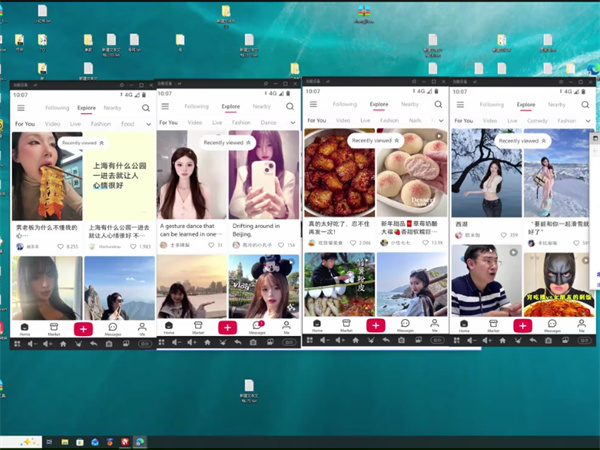Tap the red plus button in third phone
Screen dimensions: 600x450
(375, 325)
